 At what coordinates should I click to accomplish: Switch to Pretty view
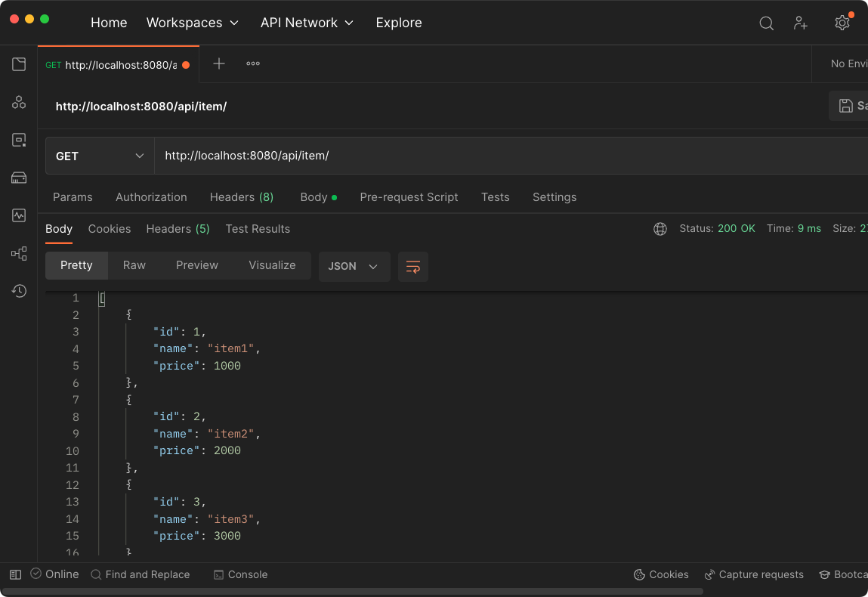[x=76, y=265]
